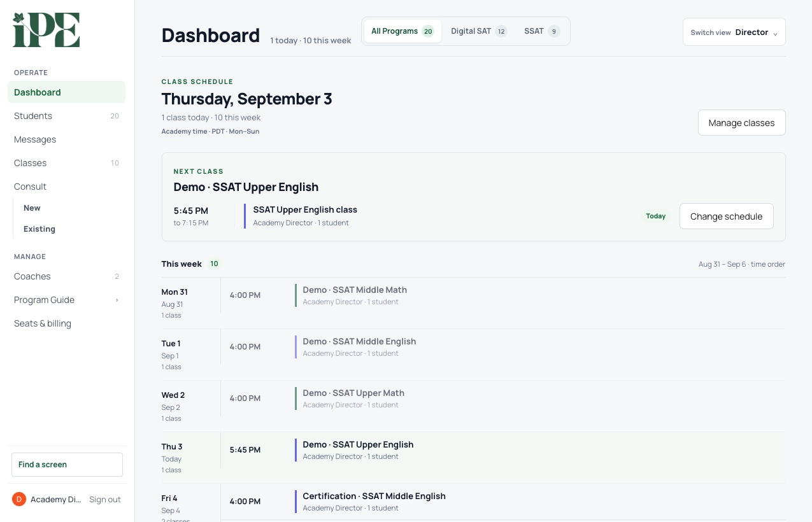Click the Students count 20 badge
This screenshot has height=522, width=812.
tap(115, 116)
